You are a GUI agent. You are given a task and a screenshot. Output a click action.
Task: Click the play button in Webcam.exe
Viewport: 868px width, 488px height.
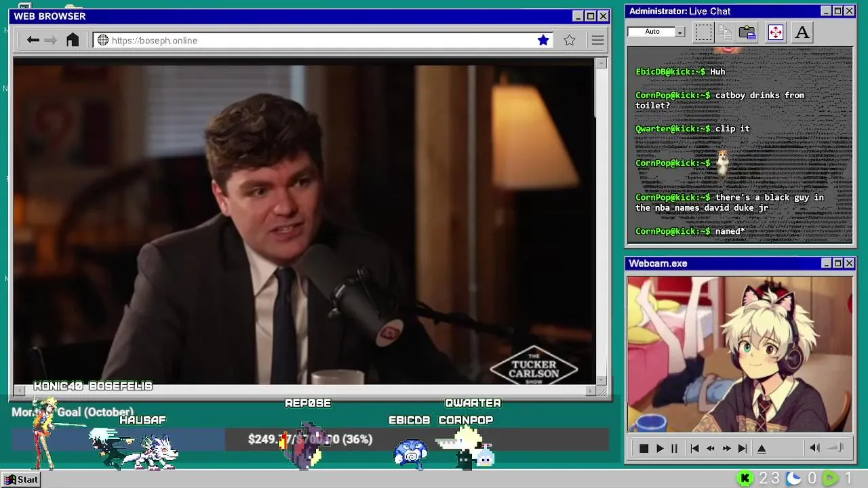[x=659, y=448]
